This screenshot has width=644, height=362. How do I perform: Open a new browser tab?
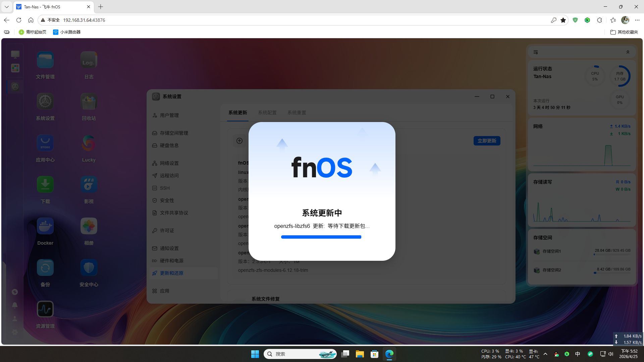click(101, 7)
